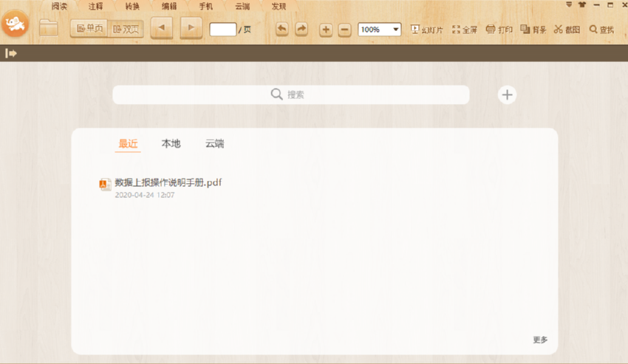Click the 搜索 search field
The width and height of the screenshot is (628, 364).
[291, 95]
